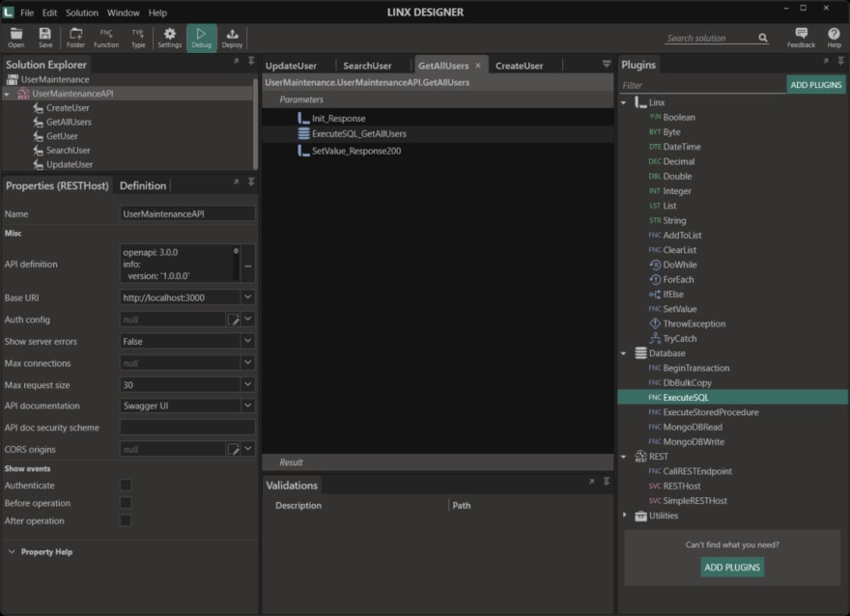Pin the Properties panel
Screen dimensions: 850x616
pos(251,182)
